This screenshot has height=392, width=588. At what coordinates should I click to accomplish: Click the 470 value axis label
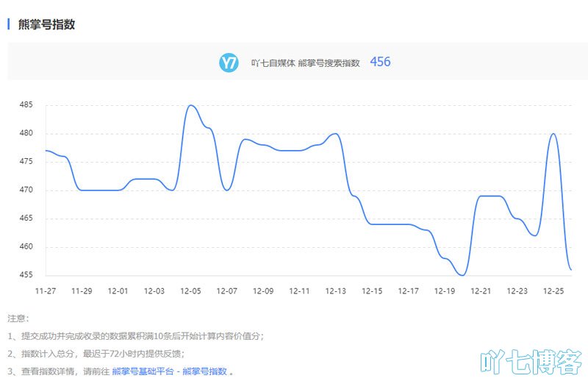(26, 190)
